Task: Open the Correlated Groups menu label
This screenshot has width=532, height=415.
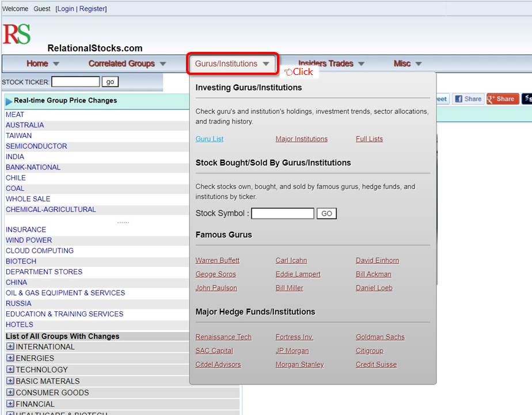Action: coord(121,63)
